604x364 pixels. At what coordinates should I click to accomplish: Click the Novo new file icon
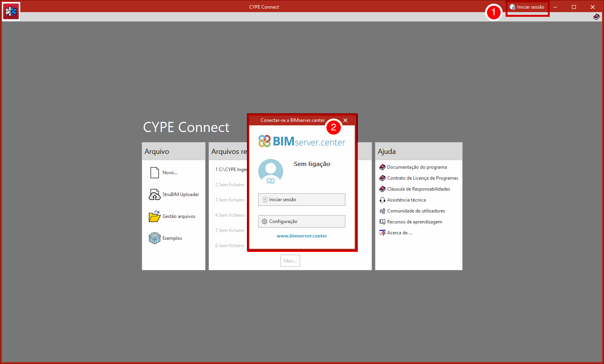(x=155, y=173)
